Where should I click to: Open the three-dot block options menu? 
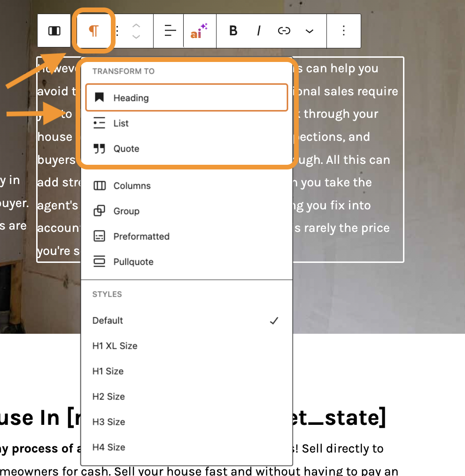click(x=344, y=31)
